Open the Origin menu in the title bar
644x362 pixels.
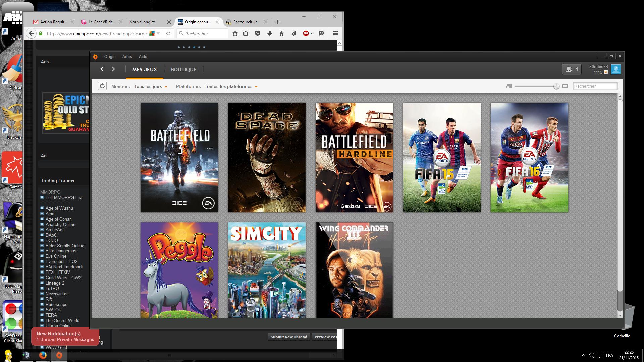click(110, 57)
